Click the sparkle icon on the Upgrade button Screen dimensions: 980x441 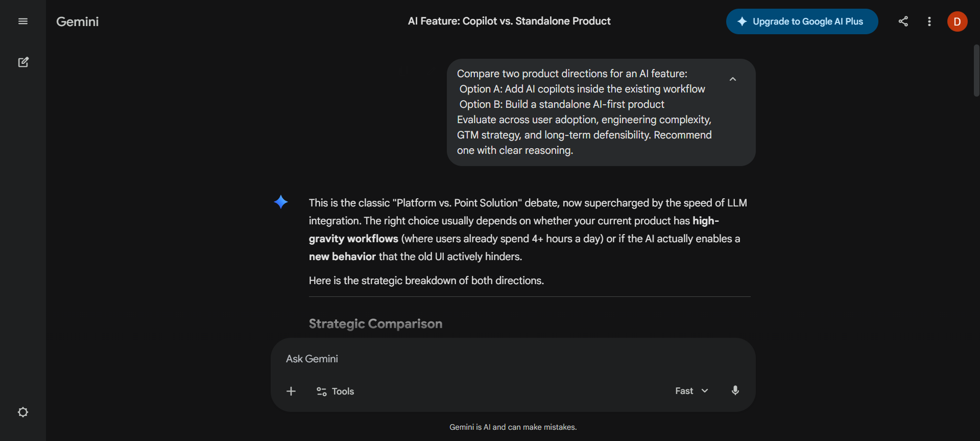pos(742,21)
